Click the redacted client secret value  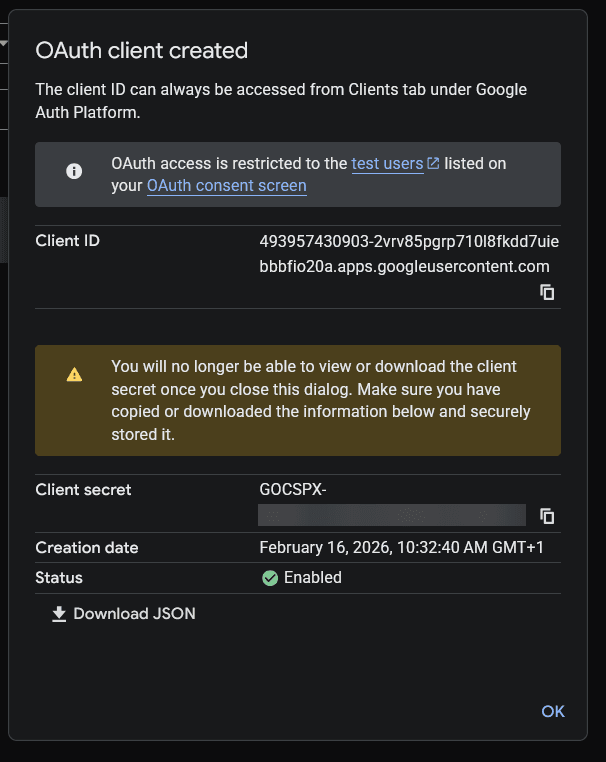click(x=391, y=515)
